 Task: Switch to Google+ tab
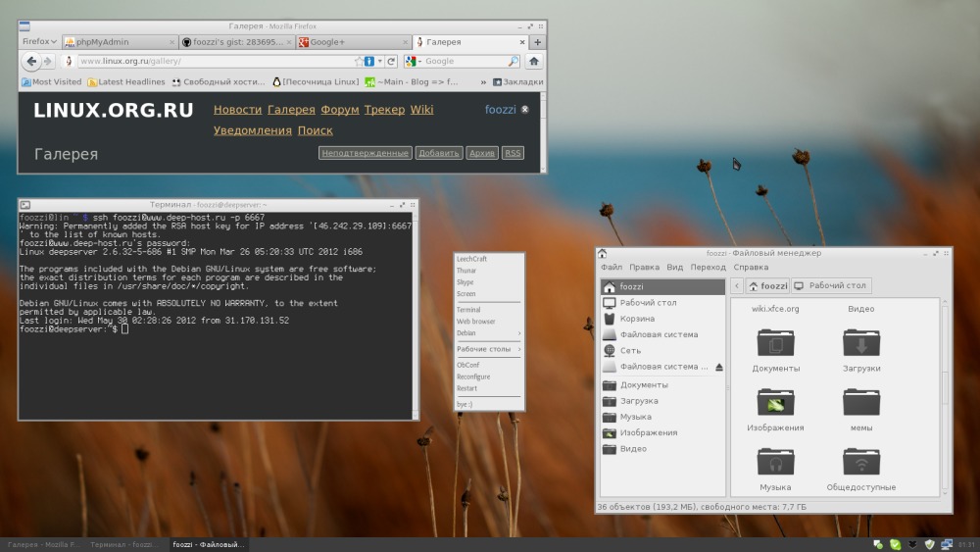pos(353,42)
